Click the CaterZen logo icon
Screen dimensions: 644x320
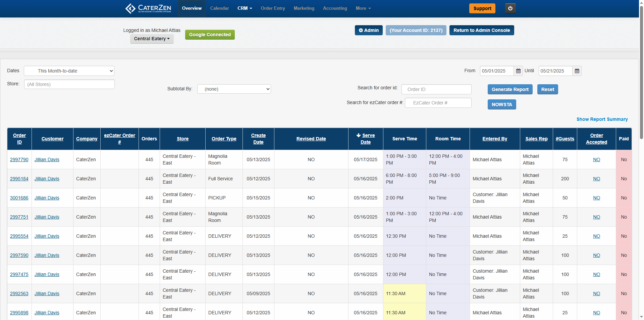click(130, 8)
